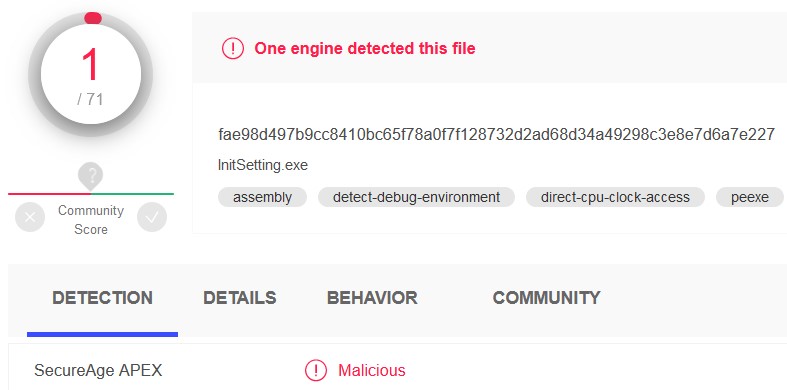
Task: Click the 'direct-cpu-clock-access' tag
Action: click(615, 197)
